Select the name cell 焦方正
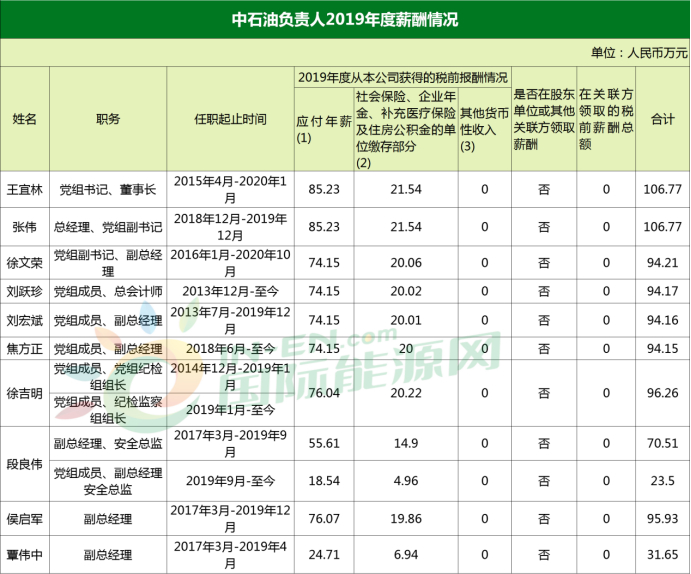 [25, 349]
